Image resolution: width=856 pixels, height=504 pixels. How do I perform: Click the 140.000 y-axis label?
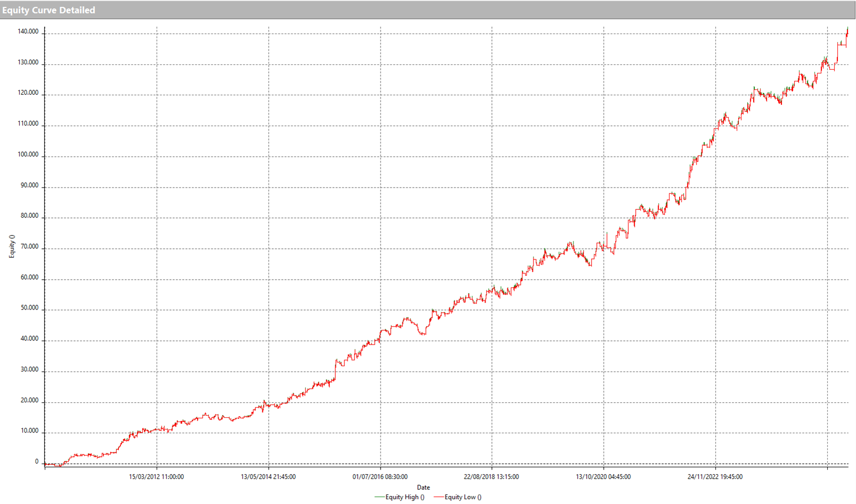click(28, 31)
